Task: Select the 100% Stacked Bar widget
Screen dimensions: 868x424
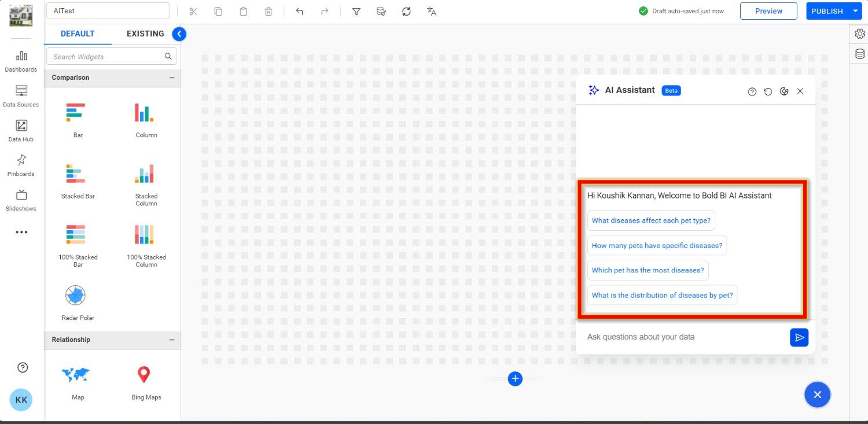Action: click(78, 245)
